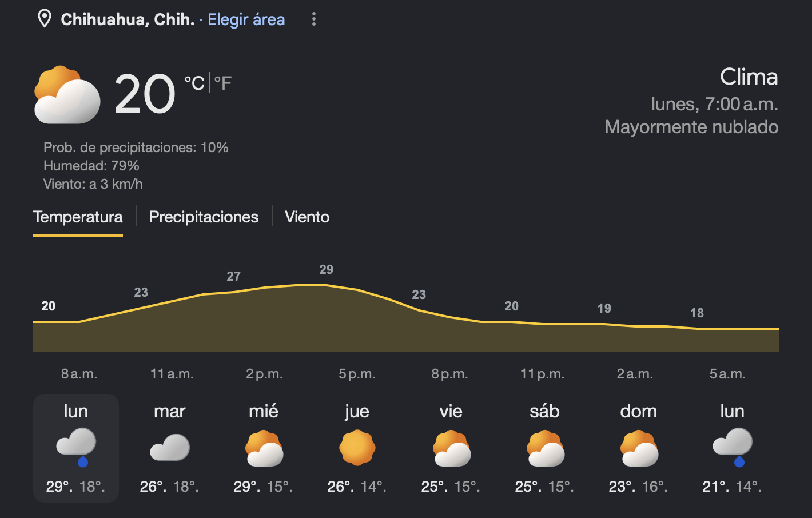
Task: Select the cloudy icon under mar
Action: pyautogui.click(x=170, y=448)
